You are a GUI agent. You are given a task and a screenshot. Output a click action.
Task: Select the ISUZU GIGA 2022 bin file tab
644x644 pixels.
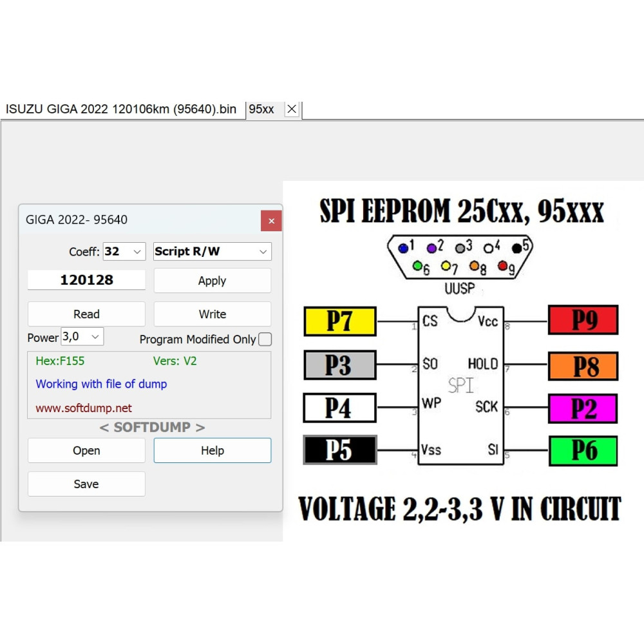pyautogui.click(x=121, y=109)
